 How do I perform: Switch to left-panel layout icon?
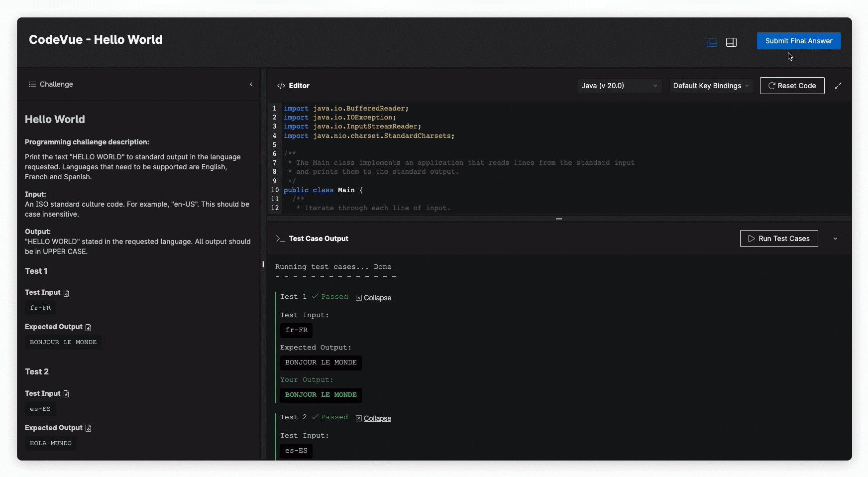coord(712,42)
